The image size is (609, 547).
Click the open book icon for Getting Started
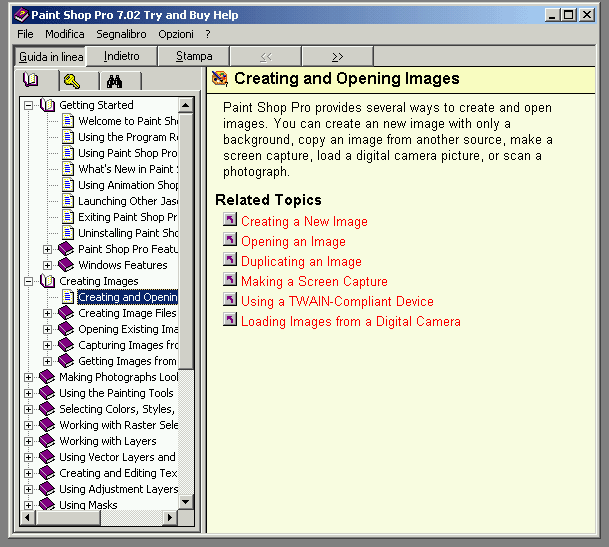(47, 105)
